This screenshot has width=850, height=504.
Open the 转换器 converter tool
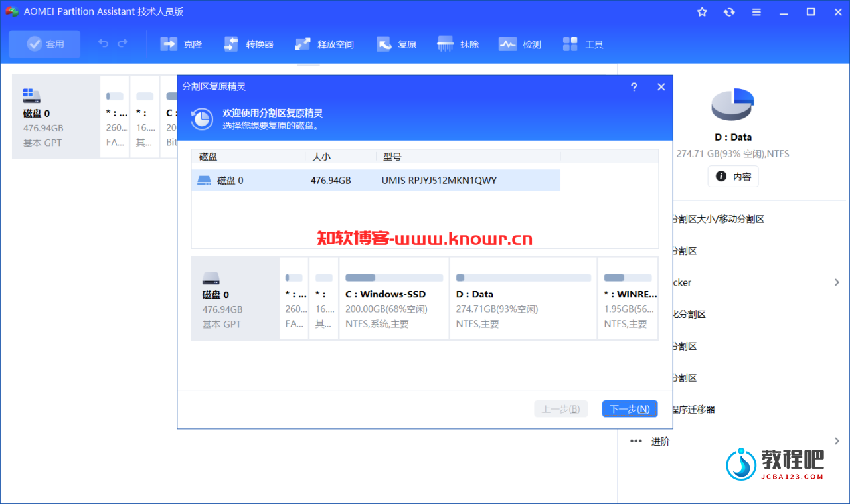click(x=248, y=44)
